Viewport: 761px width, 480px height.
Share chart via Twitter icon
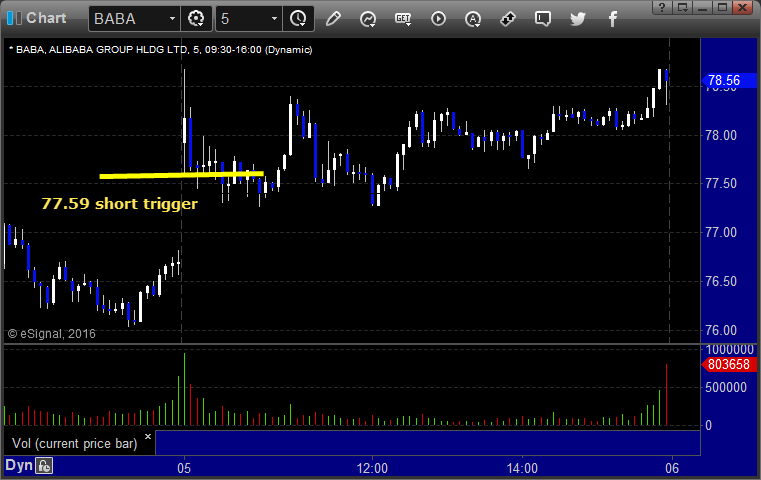point(578,19)
